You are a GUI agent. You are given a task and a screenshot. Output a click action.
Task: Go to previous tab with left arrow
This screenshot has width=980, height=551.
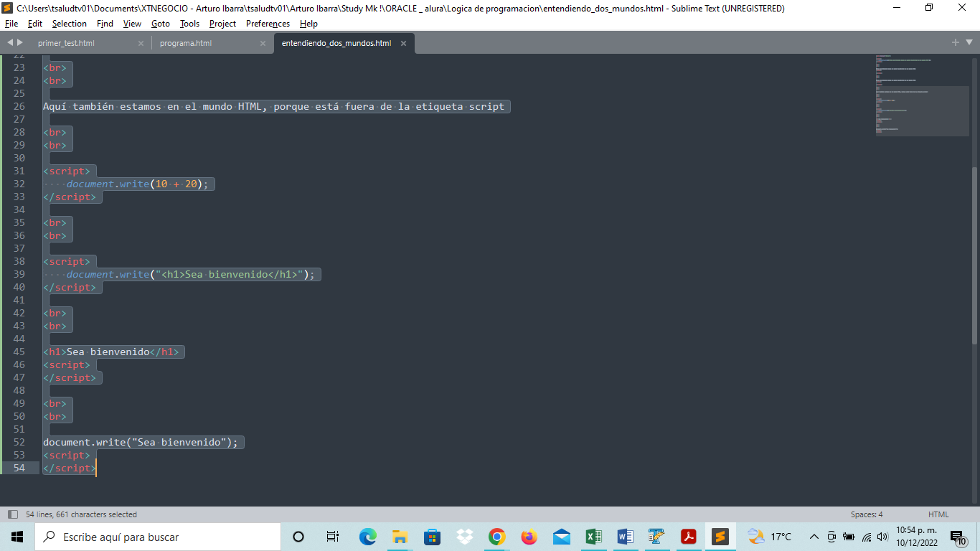10,42
